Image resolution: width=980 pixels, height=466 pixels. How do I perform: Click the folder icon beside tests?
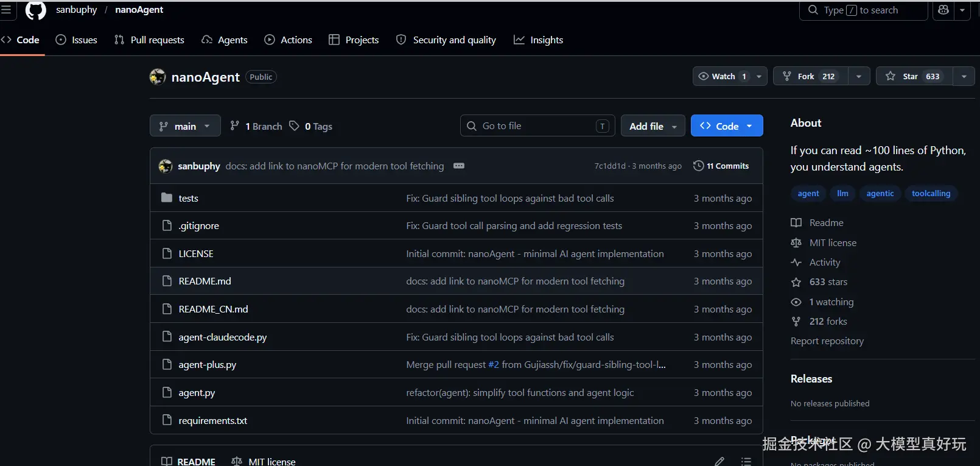(167, 197)
